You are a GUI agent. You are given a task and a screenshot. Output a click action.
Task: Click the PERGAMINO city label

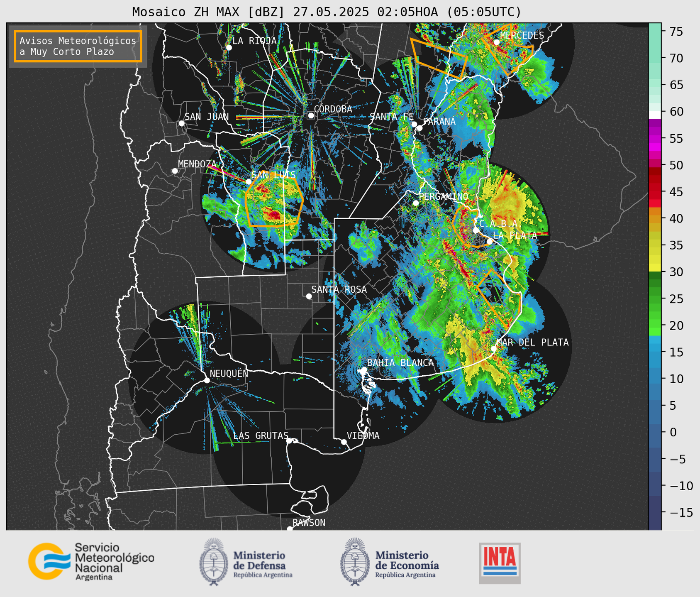(444, 196)
